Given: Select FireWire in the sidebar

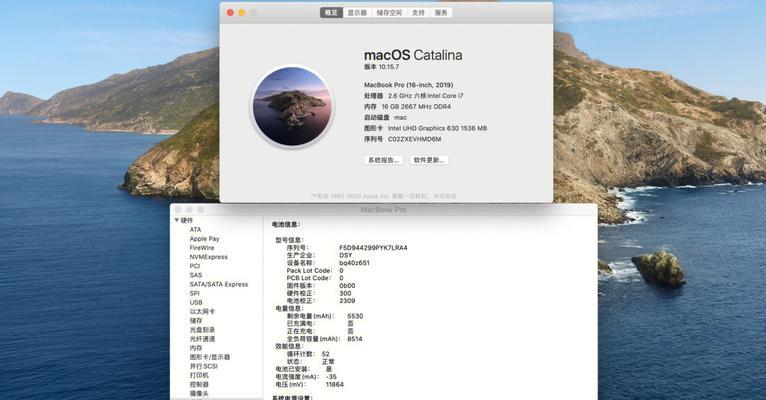Looking at the screenshot, I should pyautogui.click(x=202, y=248).
